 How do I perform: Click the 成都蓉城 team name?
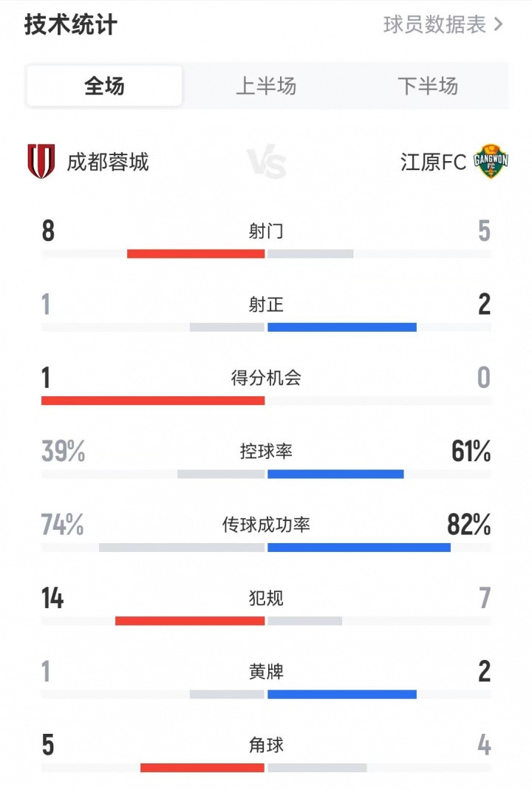[x=108, y=162]
